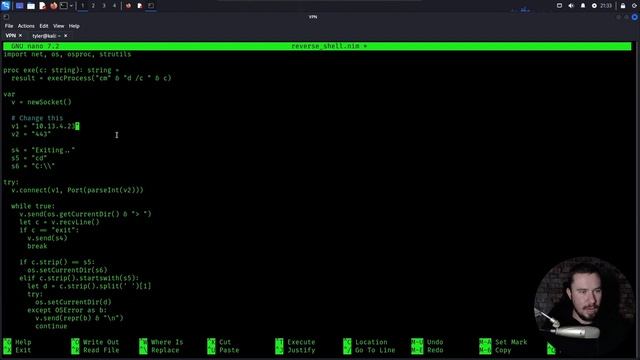
Task: Open the clock showing 21:33
Action: pos(606,6)
